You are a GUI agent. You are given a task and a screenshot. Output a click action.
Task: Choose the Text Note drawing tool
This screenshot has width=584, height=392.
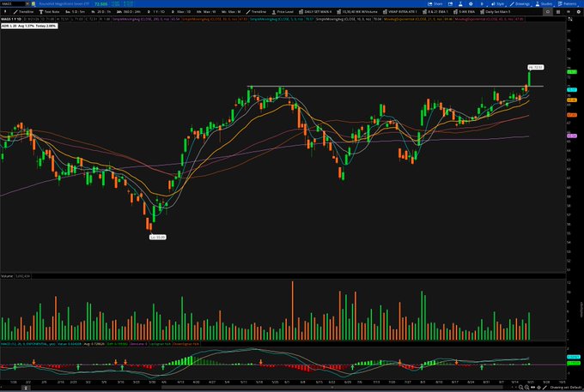(x=49, y=11)
